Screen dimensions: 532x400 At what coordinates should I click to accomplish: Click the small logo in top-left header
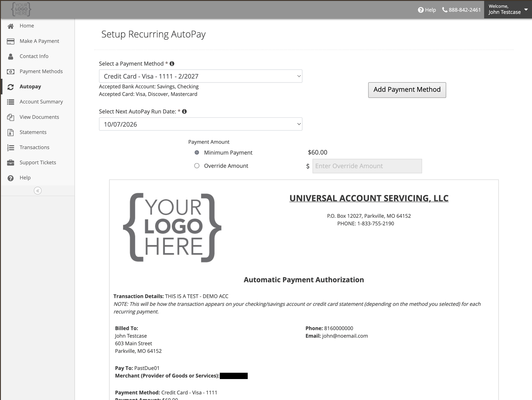pos(21,9)
